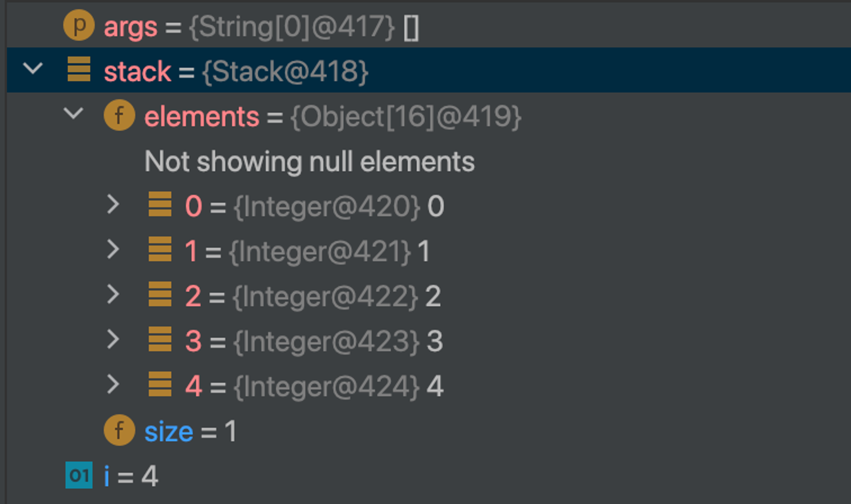Click the parameter icon beside args

(79, 26)
